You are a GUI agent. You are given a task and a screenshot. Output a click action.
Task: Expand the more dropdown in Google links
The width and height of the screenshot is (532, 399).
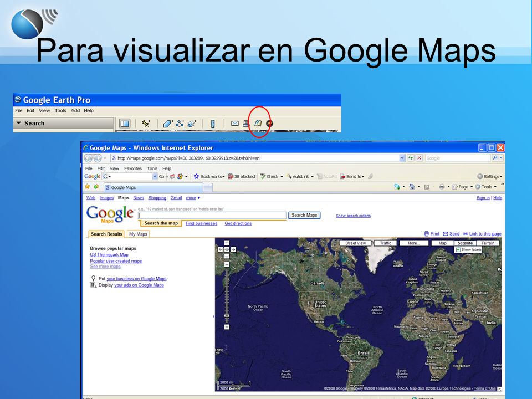tap(193, 198)
